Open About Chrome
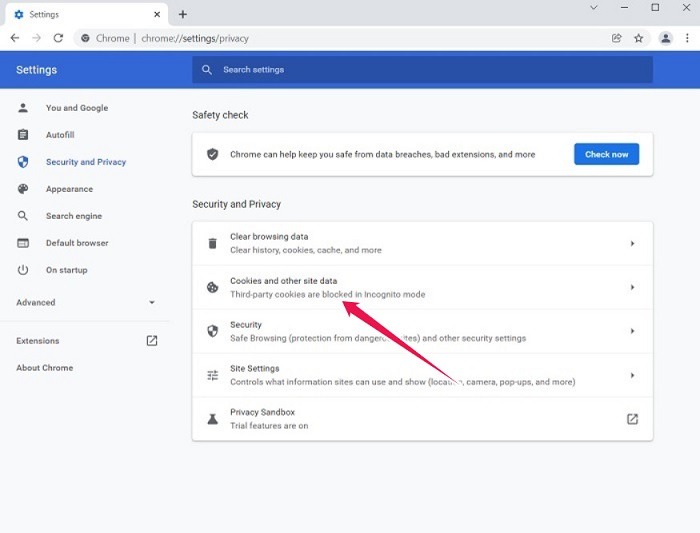The height and width of the screenshot is (533, 700). click(x=45, y=368)
